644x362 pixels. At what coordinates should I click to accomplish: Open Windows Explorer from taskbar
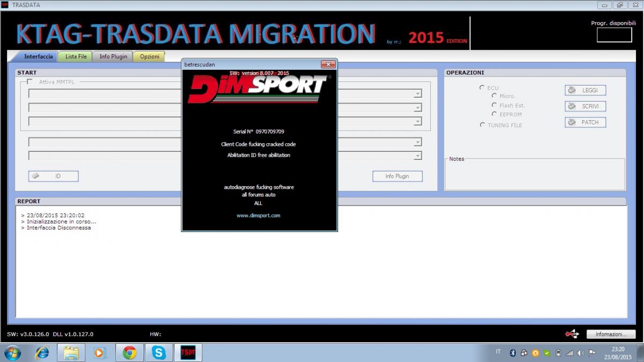[x=71, y=352]
